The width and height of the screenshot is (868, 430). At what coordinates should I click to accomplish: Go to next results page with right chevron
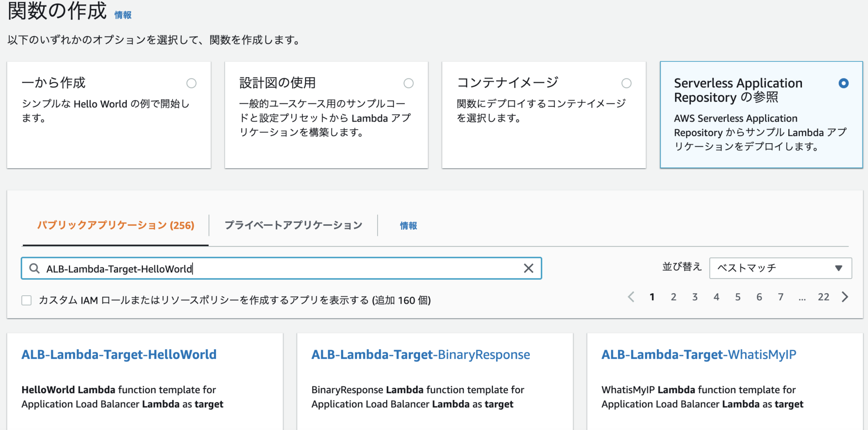coord(845,297)
